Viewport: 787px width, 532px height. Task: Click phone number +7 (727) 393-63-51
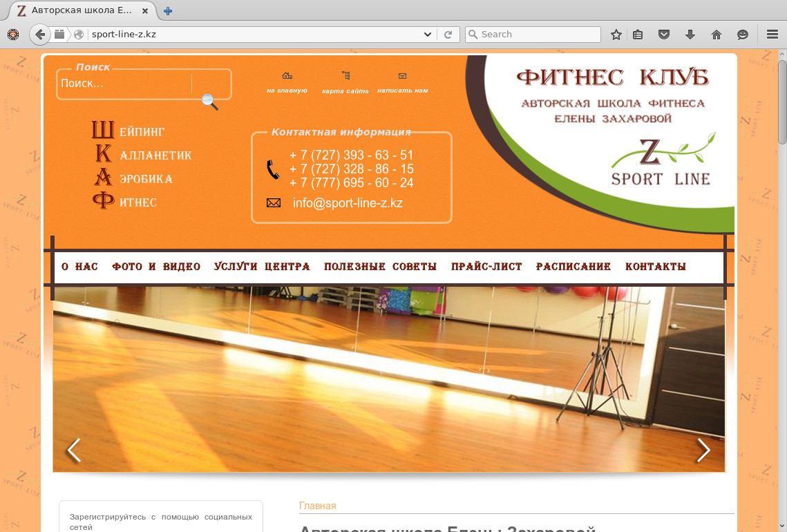click(351, 155)
